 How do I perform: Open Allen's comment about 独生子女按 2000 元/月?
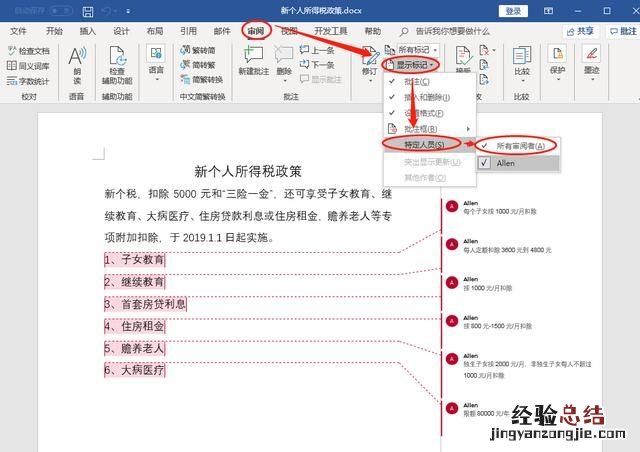(527, 370)
